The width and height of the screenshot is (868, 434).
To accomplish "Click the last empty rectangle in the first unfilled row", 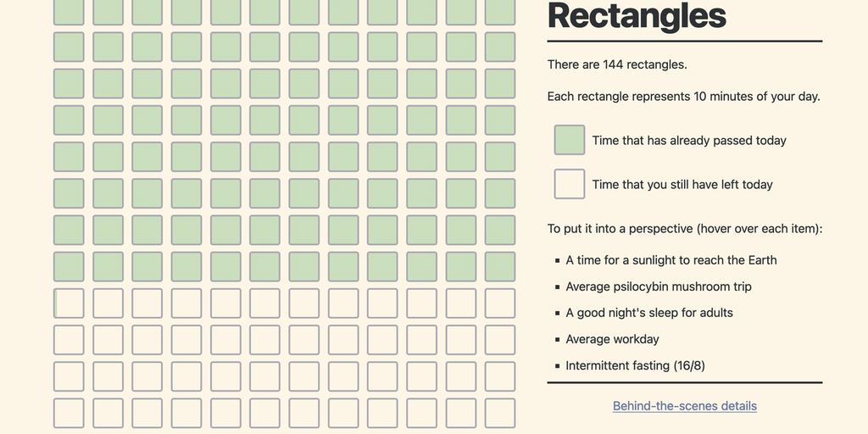I will click(500, 303).
